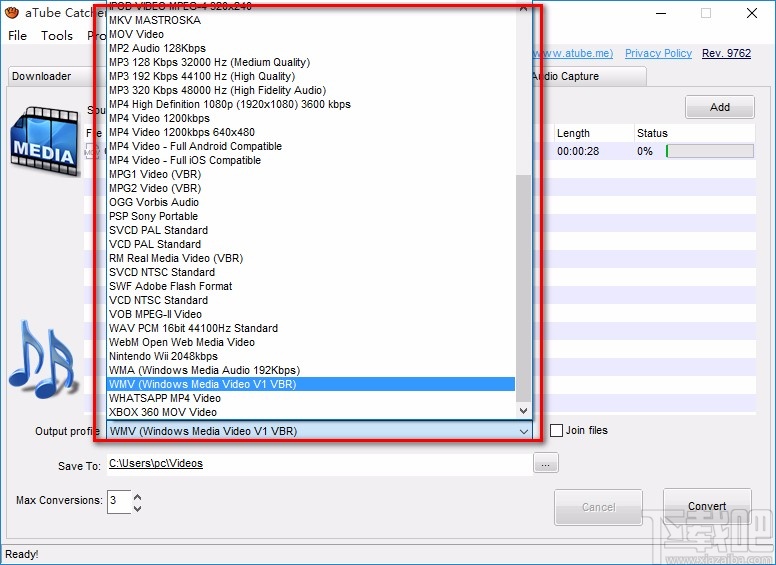Click the MEDIA film strip icon
776x565 pixels.
(45, 141)
